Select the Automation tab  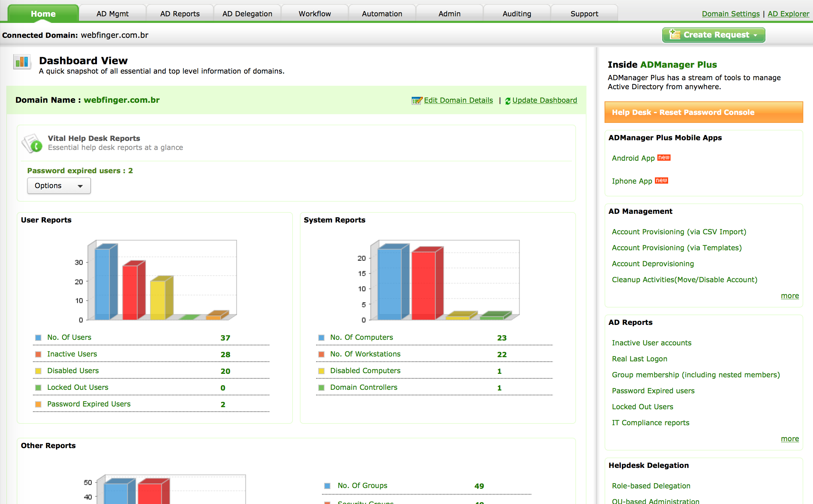click(x=382, y=14)
